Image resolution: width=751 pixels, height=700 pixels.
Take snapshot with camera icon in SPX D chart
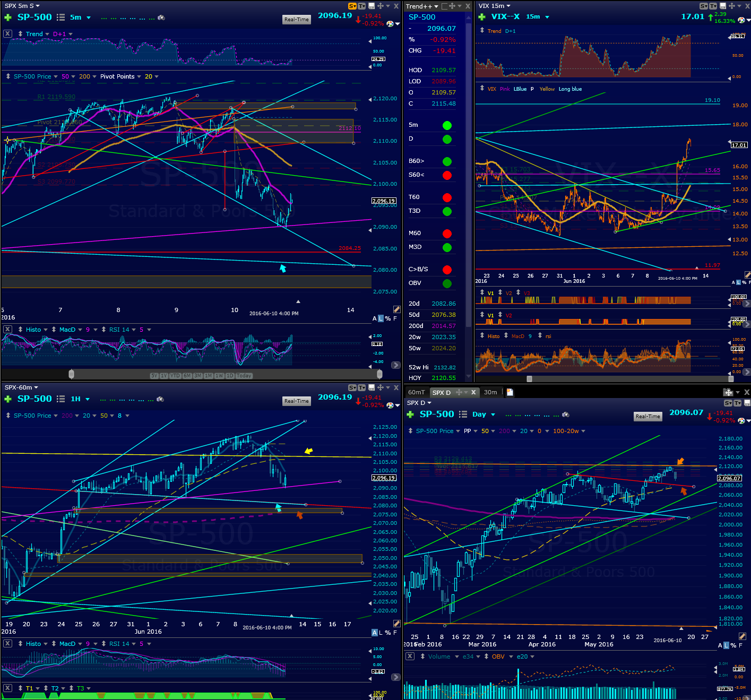point(565,414)
